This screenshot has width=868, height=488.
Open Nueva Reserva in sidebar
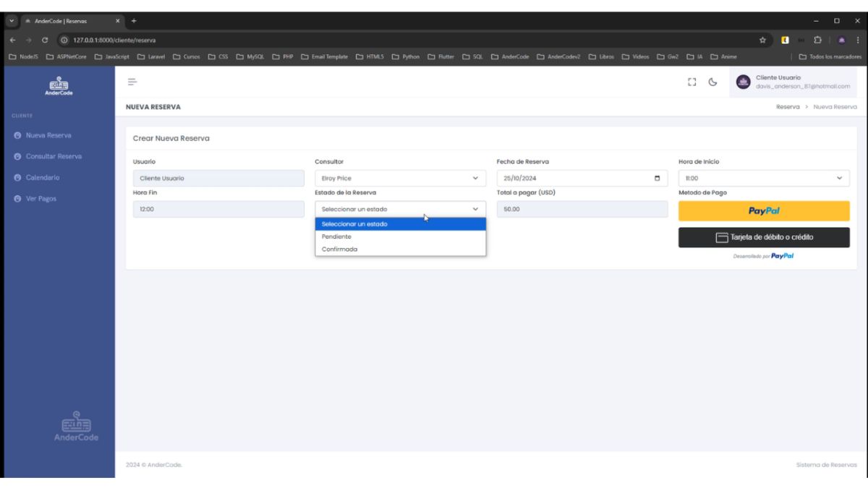(48, 135)
